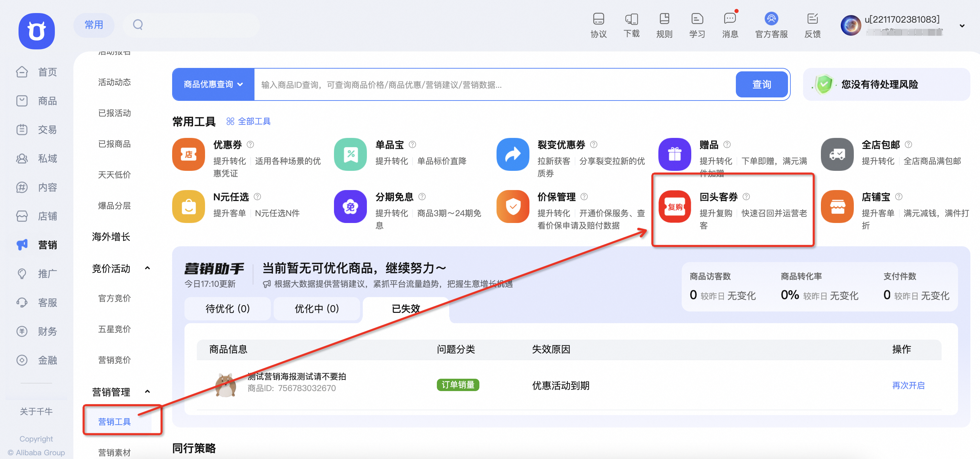The height and width of the screenshot is (459, 980).
Task: Open the 回头客券 复购 icon
Action: pyautogui.click(x=674, y=206)
